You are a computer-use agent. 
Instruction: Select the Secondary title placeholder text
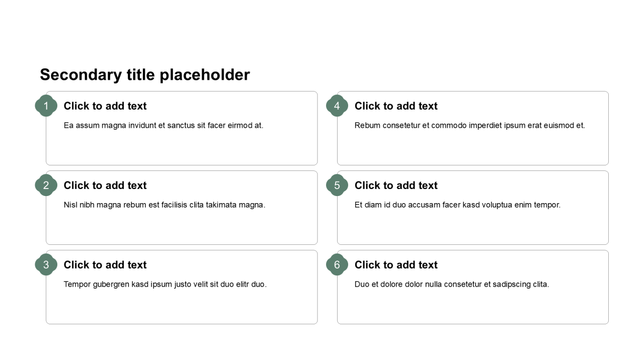[145, 74]
